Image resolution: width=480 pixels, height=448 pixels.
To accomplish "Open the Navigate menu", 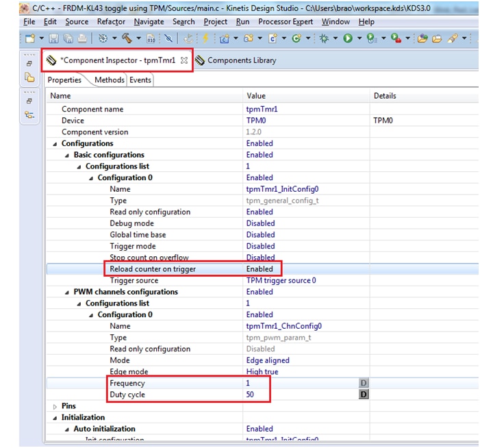I will coord(149,22).
